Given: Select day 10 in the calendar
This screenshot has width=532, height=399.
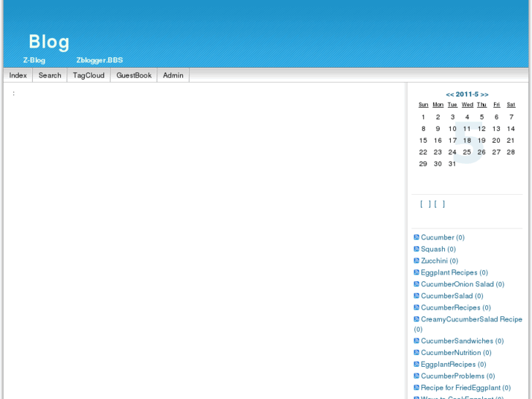Looking at the screenshot, I should click(x=452, y=129).
